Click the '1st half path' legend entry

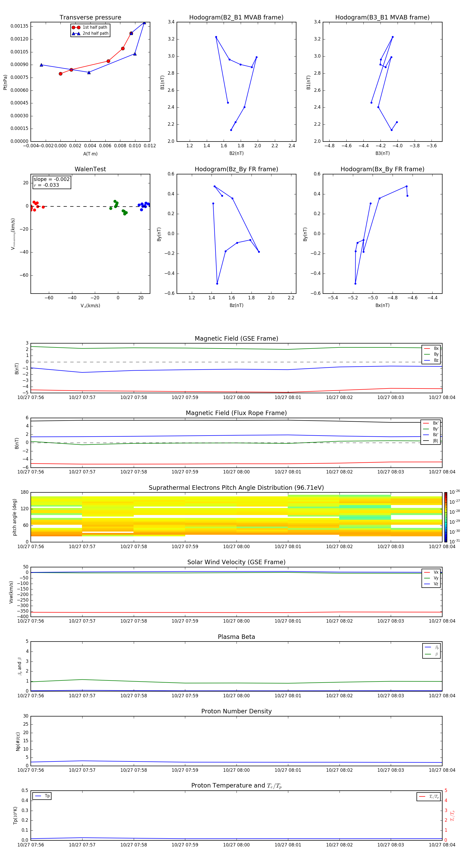click(90, 27)
